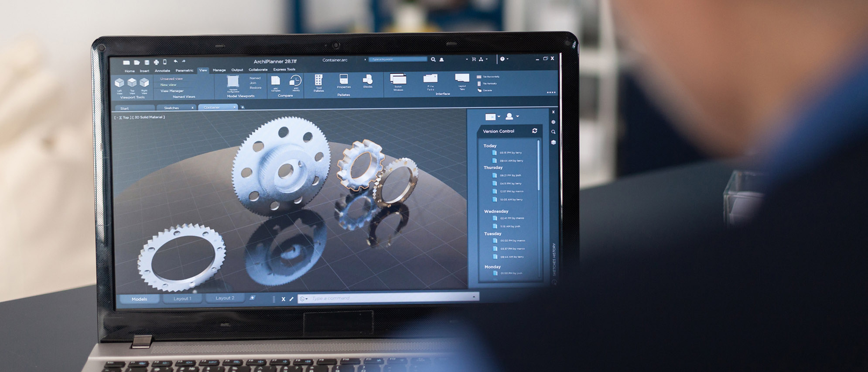Select the Layout 1 tab
This screenshot has height=372, width=868.
pos(182,299)
